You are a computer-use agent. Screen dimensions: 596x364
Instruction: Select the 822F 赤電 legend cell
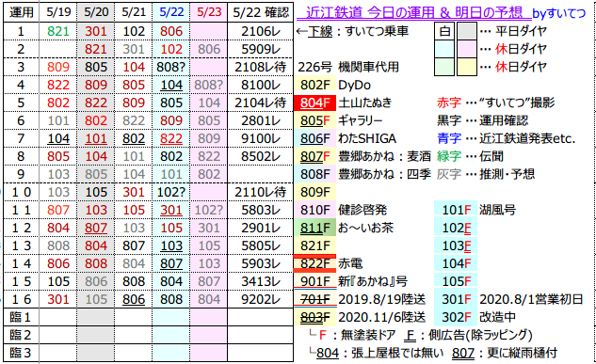point(314,263)
